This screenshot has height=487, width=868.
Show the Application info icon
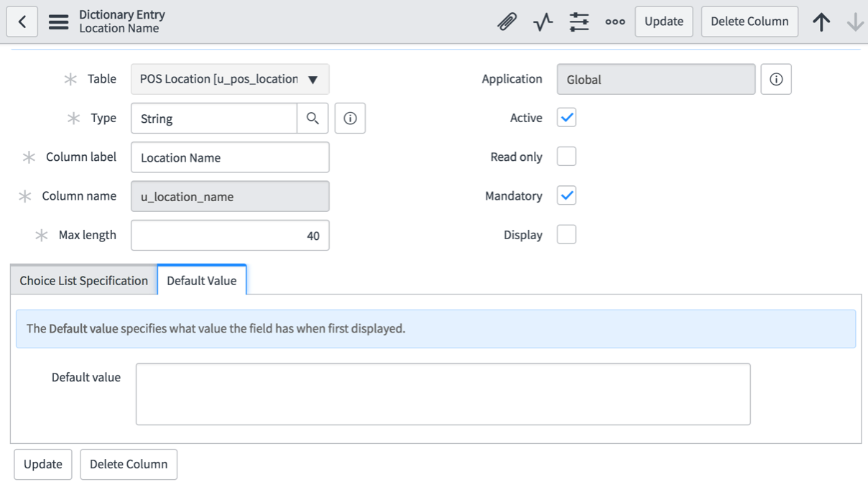click(776, 80)
